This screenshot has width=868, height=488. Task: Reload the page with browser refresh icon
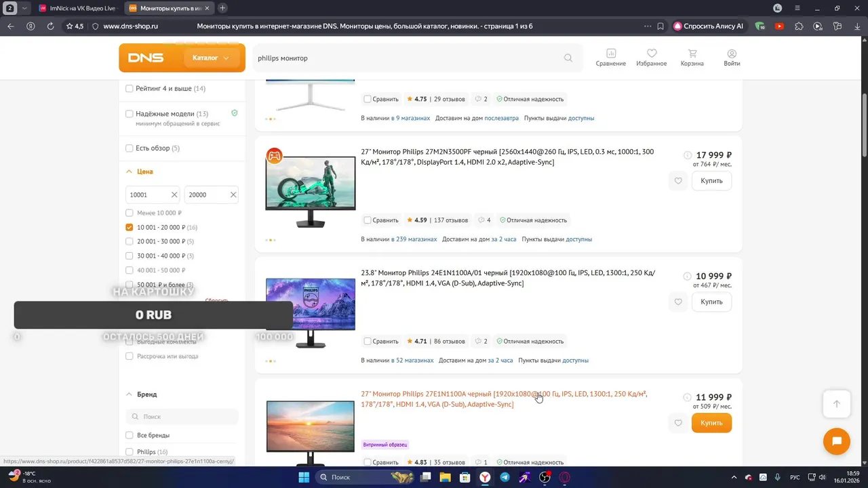click(50, 26)
